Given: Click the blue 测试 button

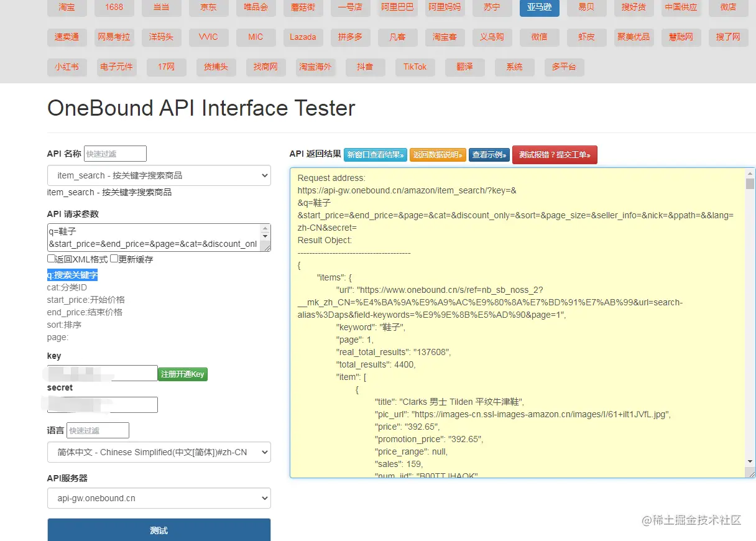Looking at the screenshot, I should pos(159,530).
